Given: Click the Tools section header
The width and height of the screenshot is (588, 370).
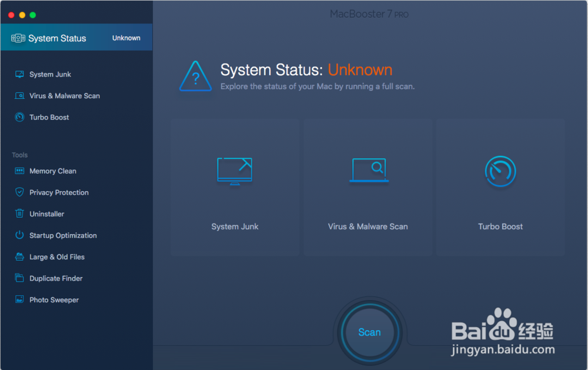Looking at the screenshot, I should [x=19, y=155].
